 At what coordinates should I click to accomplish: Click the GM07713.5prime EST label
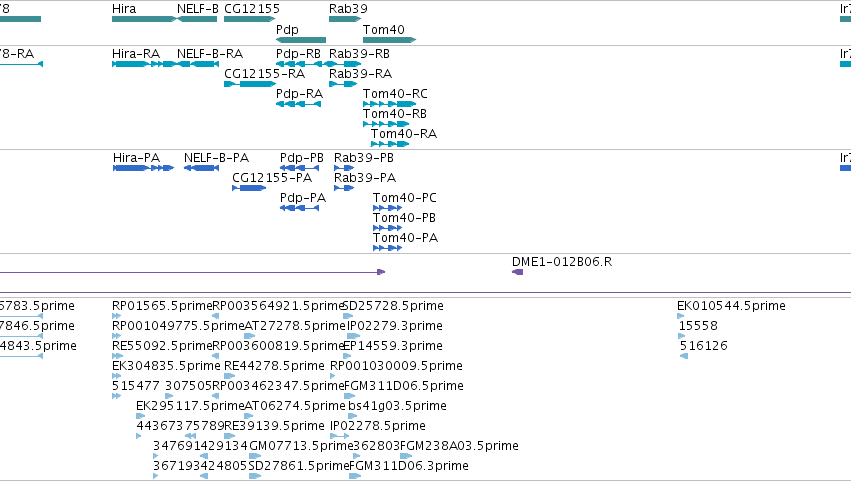click(301, 446)
